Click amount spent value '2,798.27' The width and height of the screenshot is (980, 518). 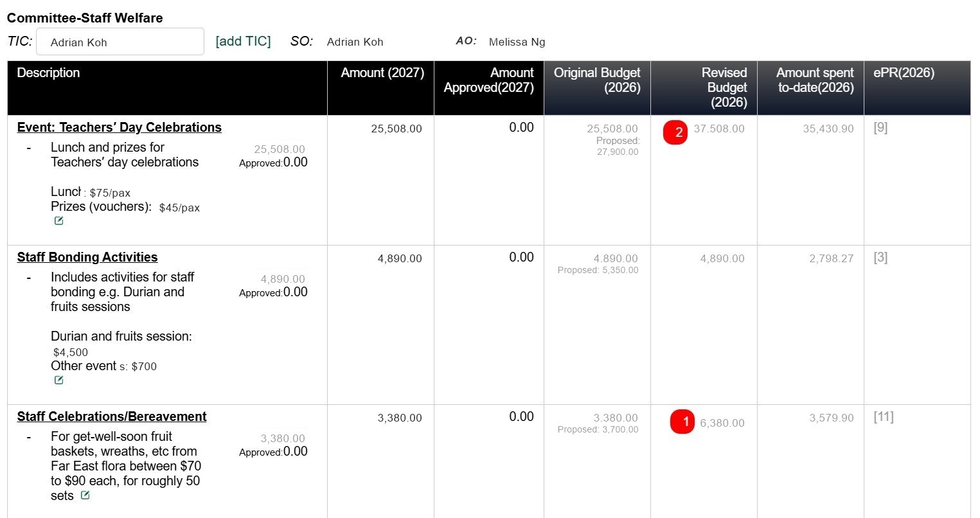[x=832, y=258]
